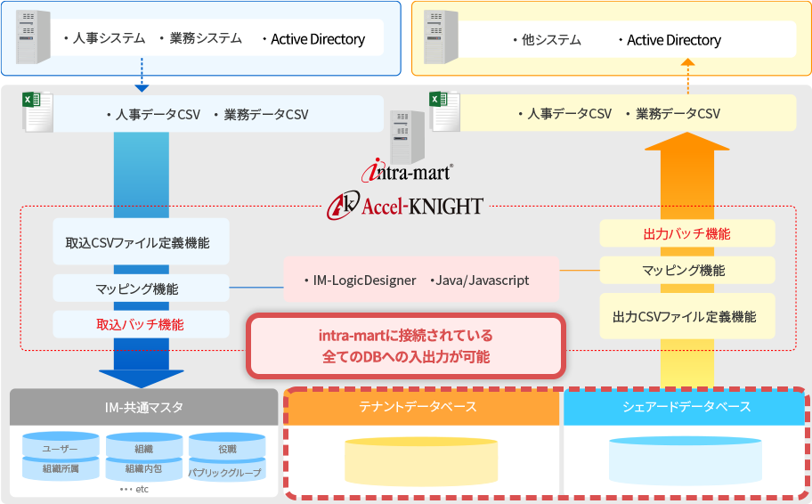This screenshot has width=812, height=504.
Task: Click the パブリックグループ database cylinder
Action: pos(227,470)
